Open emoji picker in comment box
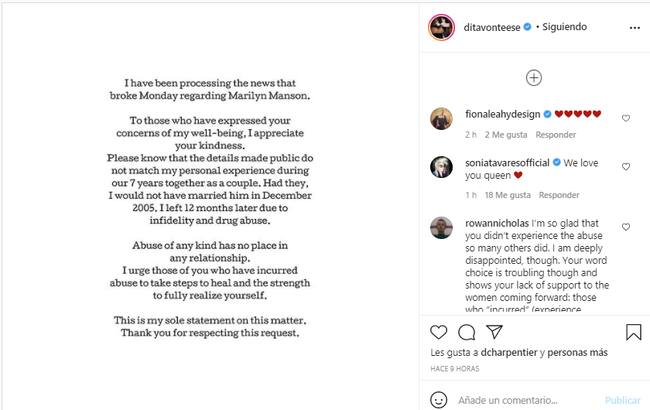Image resolution: width=650 pixels, height=410 pixels. point(438,400)
